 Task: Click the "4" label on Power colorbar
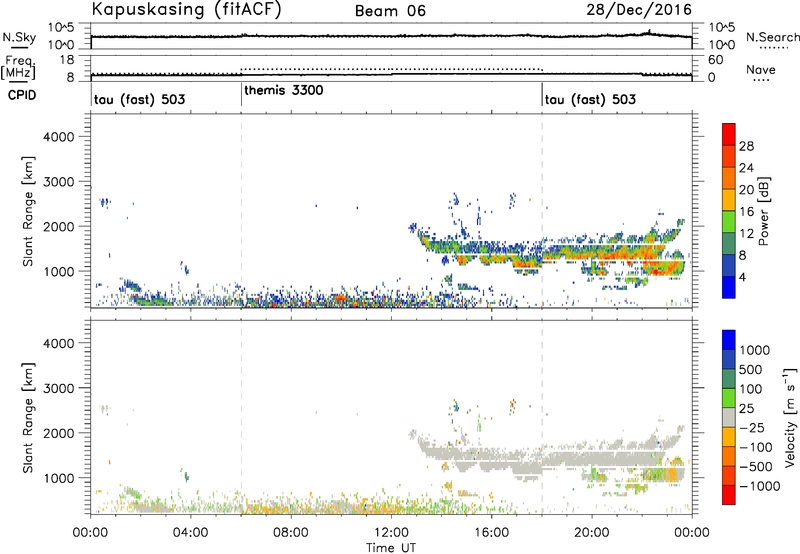[743, 278]
